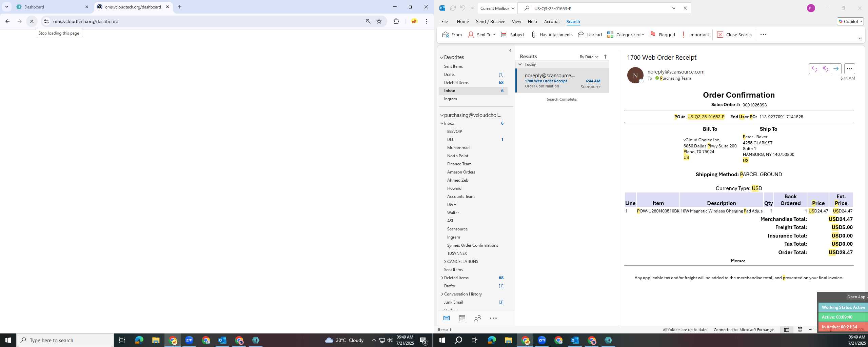Filter search by Has Attachments
Image resolution: width=868 pixels, height=347 pixels.
pos(552,35)
